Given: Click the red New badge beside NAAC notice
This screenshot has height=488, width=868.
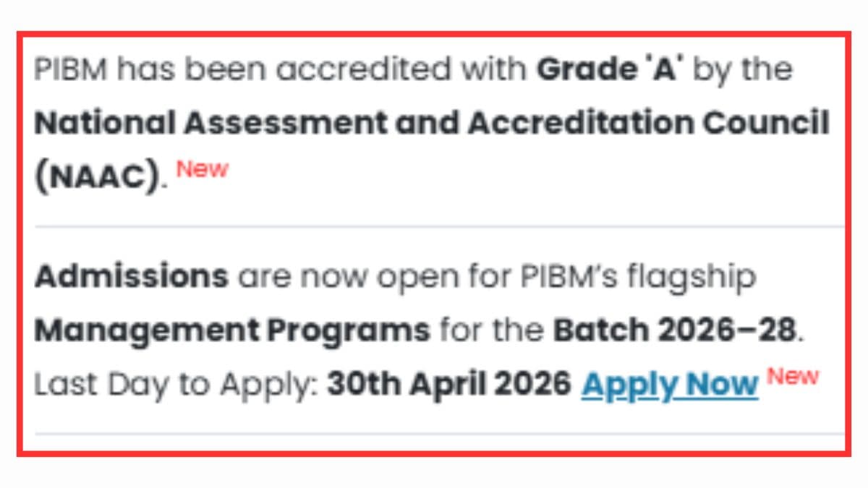Looking at the screenshot, I should (203, 170).
